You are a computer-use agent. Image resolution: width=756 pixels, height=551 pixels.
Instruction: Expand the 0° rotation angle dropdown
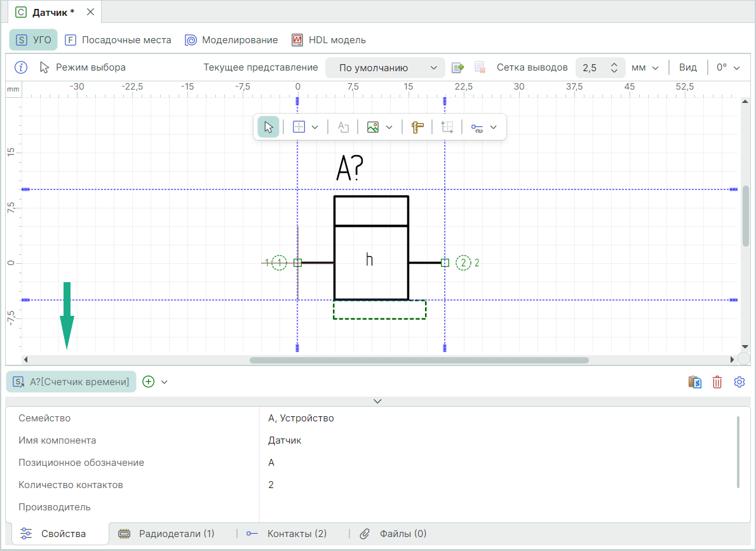coord(728,67)
